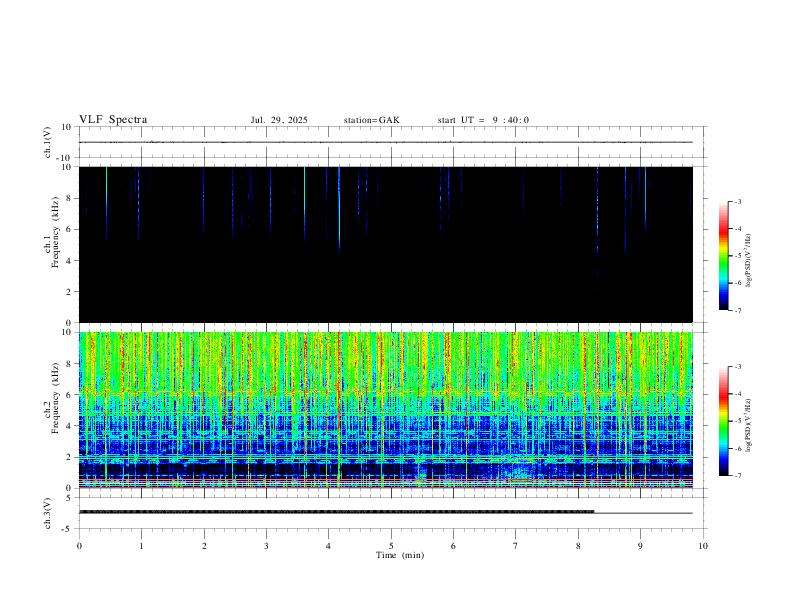Click the 'VLF Spectra' title text
The image size is (792, 612).
click(113, 120)
